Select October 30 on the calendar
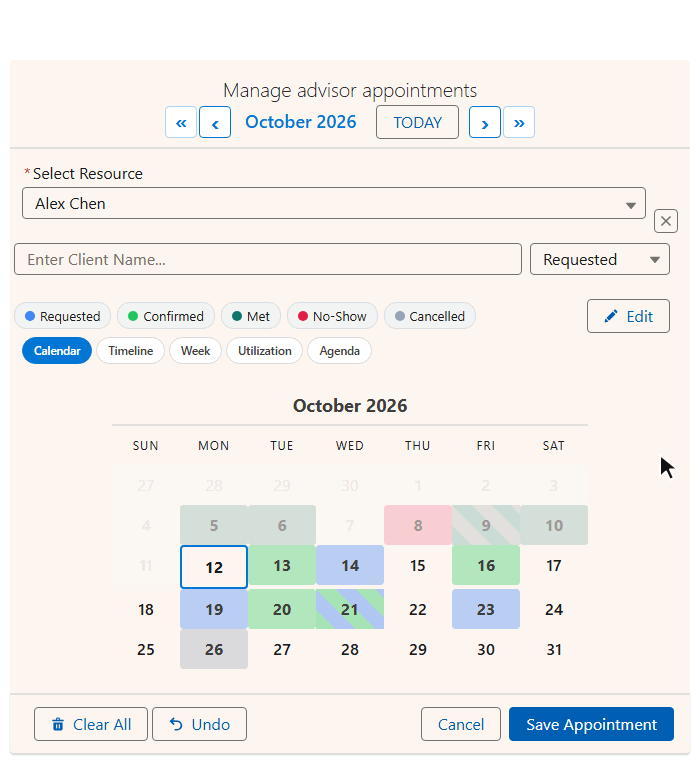Image resolution: width=700 pixels, height=760 pixels. click(486, 649)
